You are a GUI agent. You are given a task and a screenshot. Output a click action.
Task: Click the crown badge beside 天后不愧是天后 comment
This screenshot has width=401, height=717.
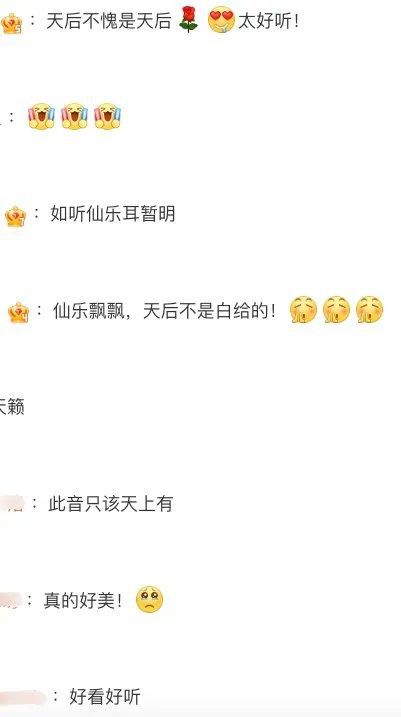coord(11,24)
